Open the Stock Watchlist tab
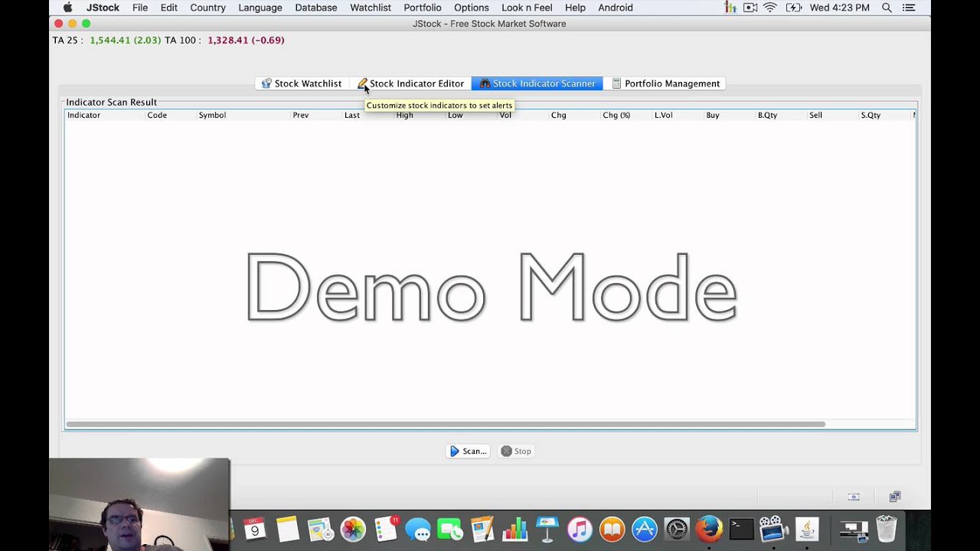This screenshot has height=551, width=980. pyautogui.click(x=302, y=83)
